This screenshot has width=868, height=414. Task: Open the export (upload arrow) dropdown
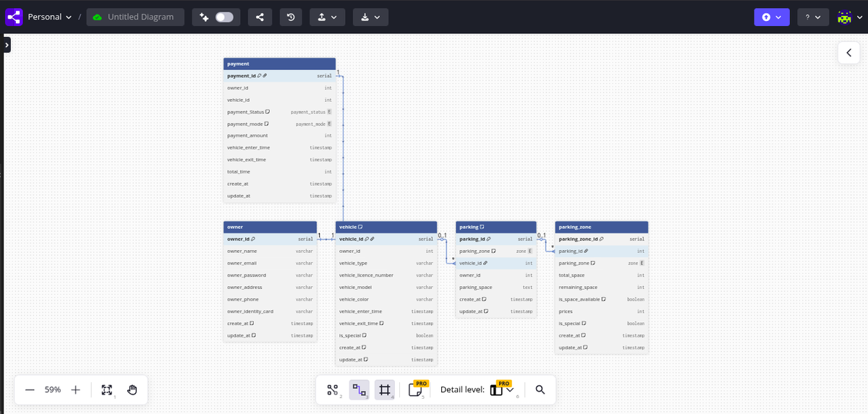click(x=327, y=17)
